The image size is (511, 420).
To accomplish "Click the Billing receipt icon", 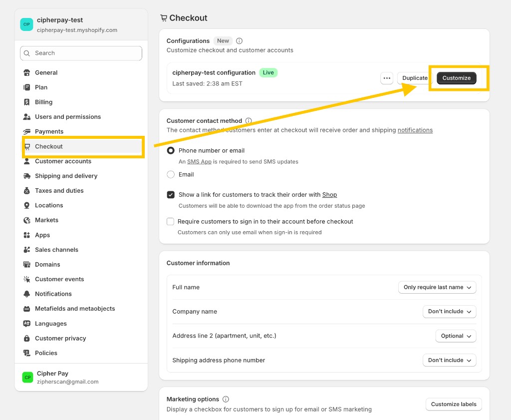I will (x=27, y=102).
